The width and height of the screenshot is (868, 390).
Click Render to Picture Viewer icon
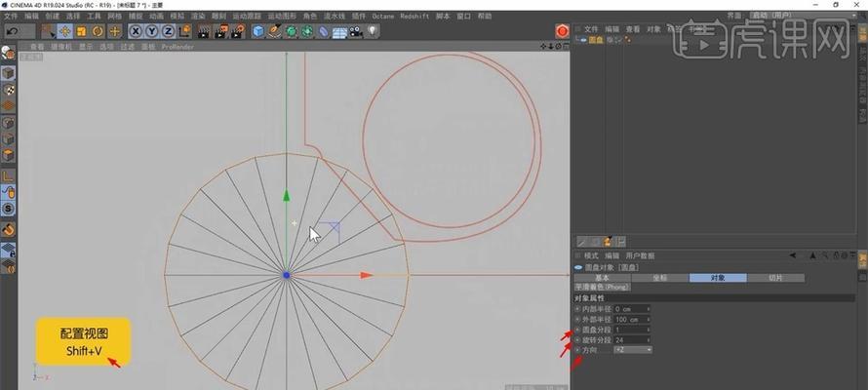[220, 31]
